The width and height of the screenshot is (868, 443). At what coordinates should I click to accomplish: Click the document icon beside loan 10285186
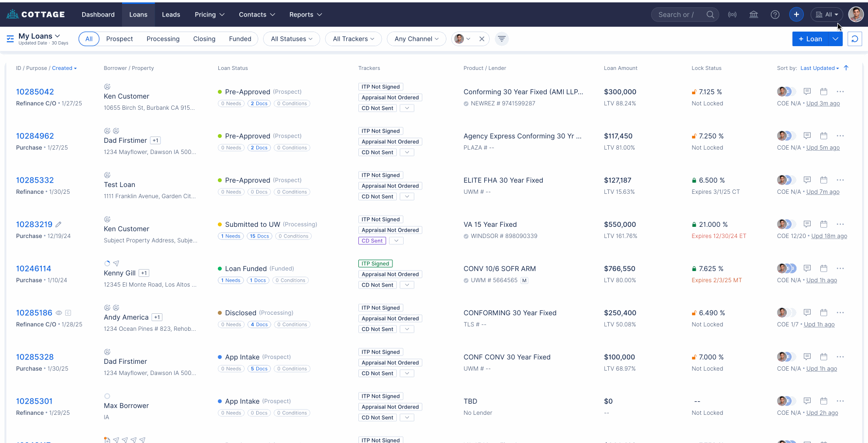point(68,313)
